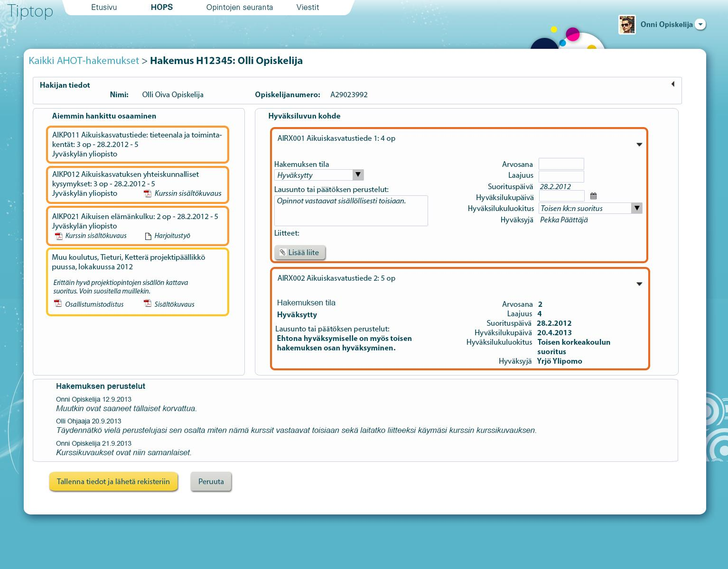Screen dimensions: 728x569
Task: Click Onni Opiskelija username text
Action: pos(667,24)
